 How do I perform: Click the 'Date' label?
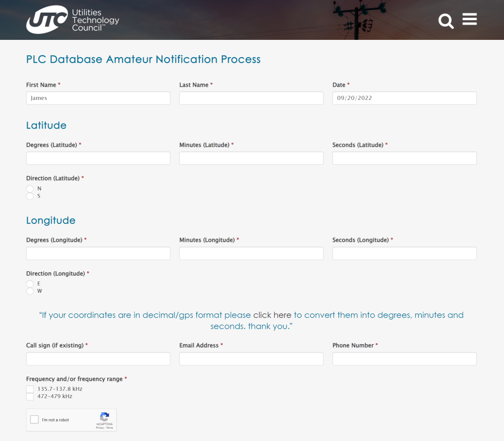click(339, 85)
